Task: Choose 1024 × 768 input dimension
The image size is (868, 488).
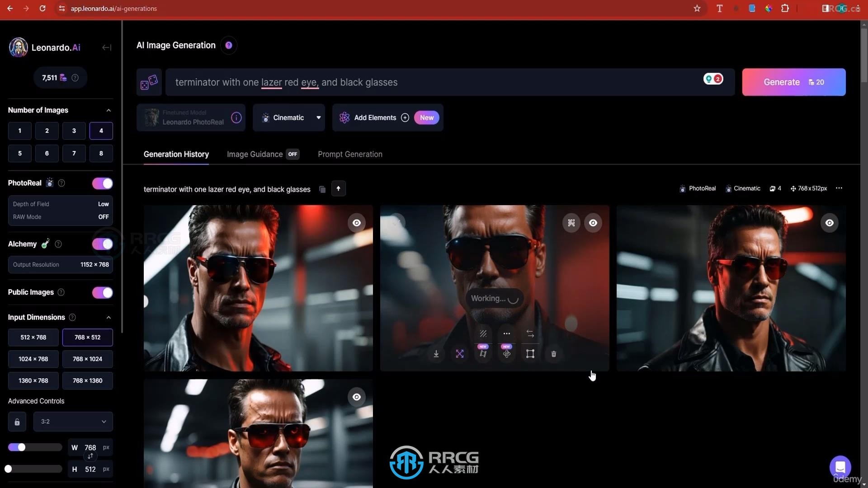Action: [33, 359]
